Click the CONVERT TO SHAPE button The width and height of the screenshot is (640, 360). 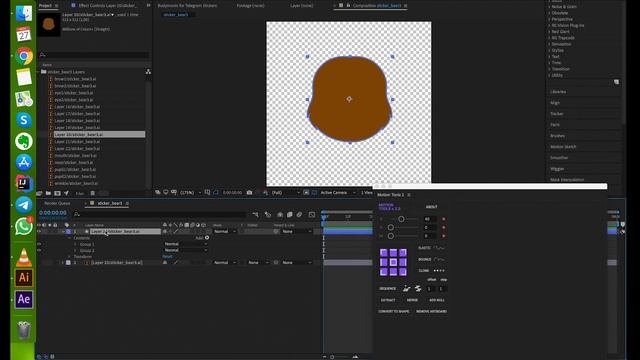pyautogui.click(x=393, y=311)
